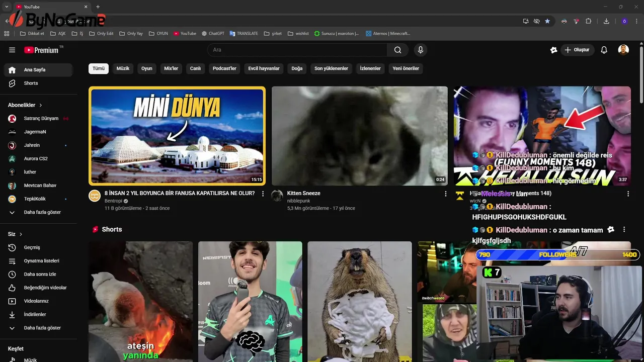The height and width of the screenshot is (362, 644).
Task: Open the notifications bell
Action: click(604, 50)
